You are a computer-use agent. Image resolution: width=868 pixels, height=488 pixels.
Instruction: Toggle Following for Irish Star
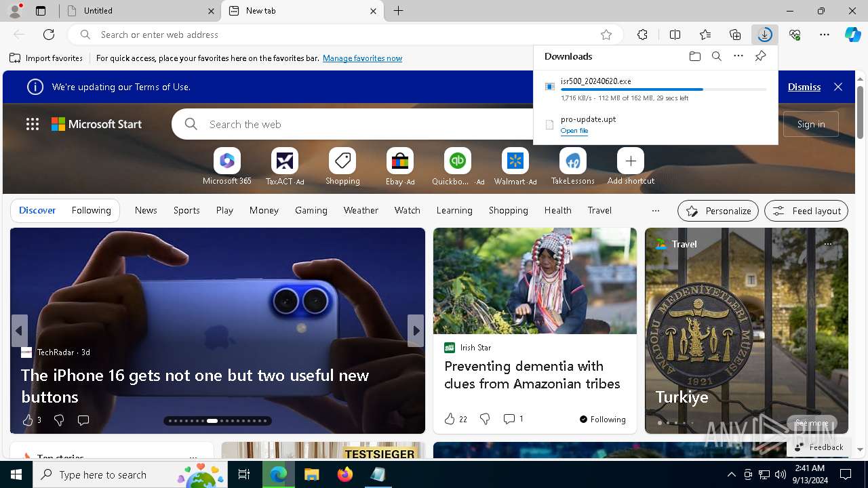click(603, 420)
